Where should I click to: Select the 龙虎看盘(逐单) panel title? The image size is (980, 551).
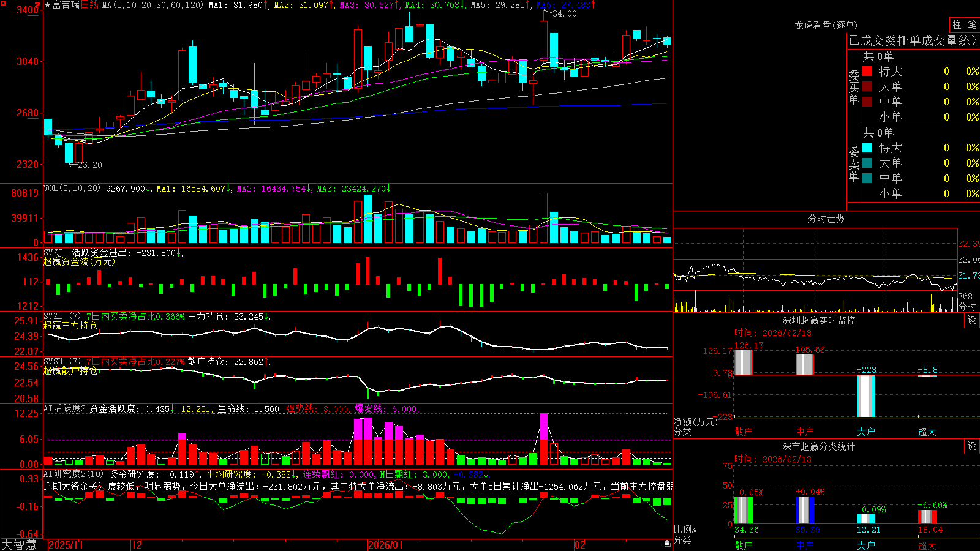click(826, 25)
